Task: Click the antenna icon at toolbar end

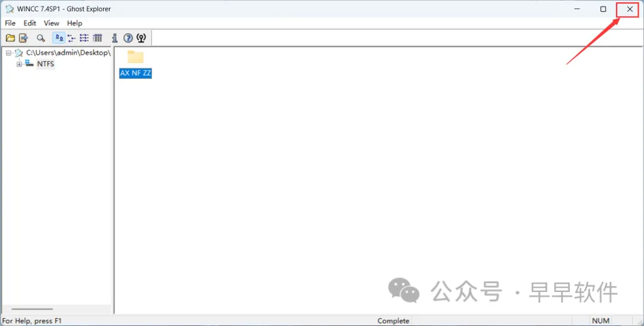Action: [x=141, y=38]
